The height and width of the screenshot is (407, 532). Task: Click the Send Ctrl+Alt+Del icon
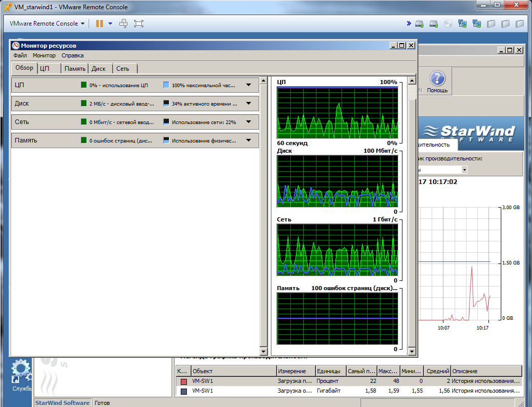pos(123,24)
